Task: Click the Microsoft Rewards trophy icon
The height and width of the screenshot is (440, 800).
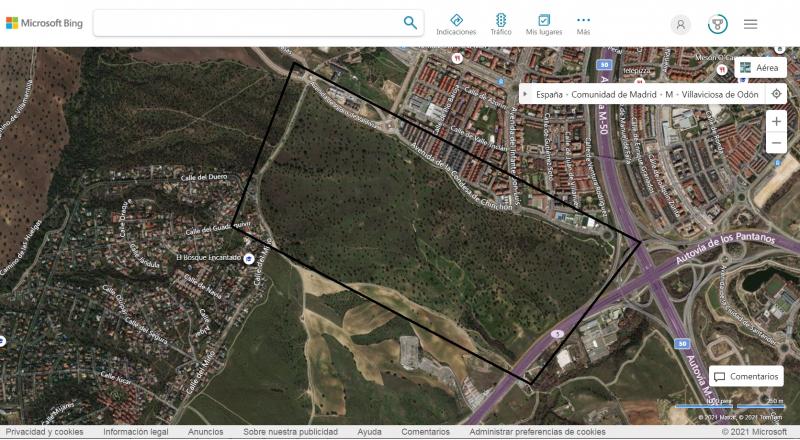Action: tap(717, 25)
